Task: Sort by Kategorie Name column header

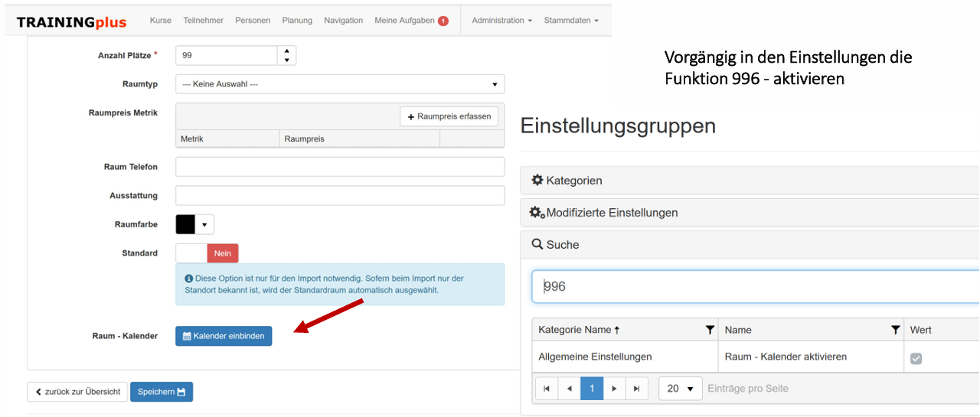Action: [x=579, y=330]
